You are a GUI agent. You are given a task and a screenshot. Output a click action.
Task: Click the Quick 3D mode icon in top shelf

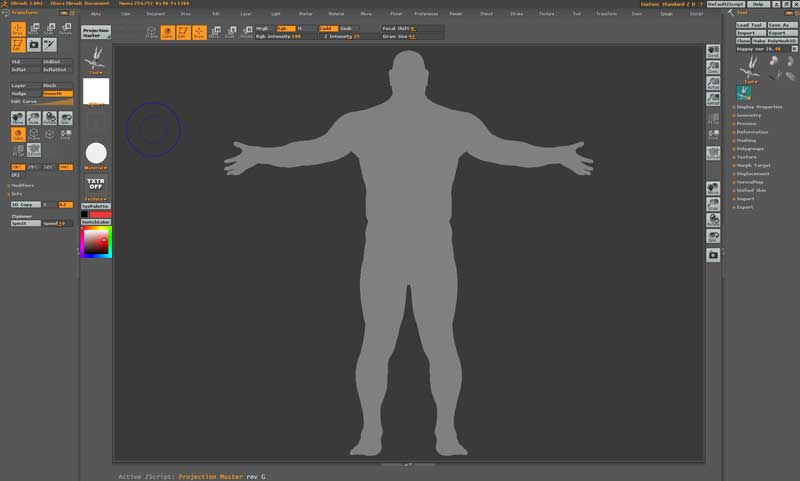coord(167,32)
